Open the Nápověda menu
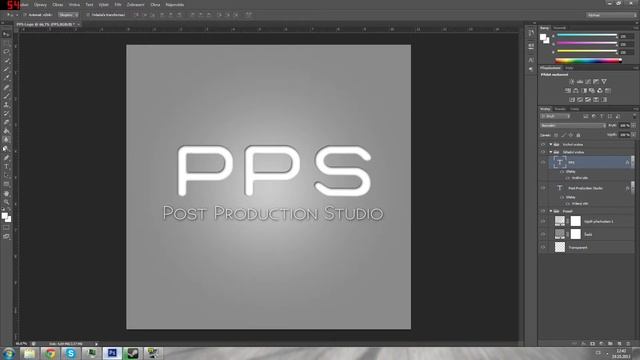The width and height of the screenshot is (640, 360). point(175,5)
